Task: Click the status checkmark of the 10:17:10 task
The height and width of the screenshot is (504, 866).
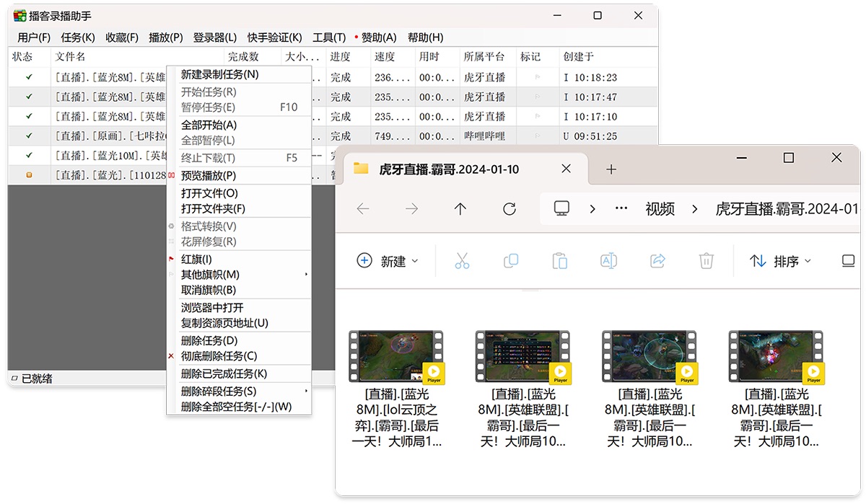Action: [29, 115]
